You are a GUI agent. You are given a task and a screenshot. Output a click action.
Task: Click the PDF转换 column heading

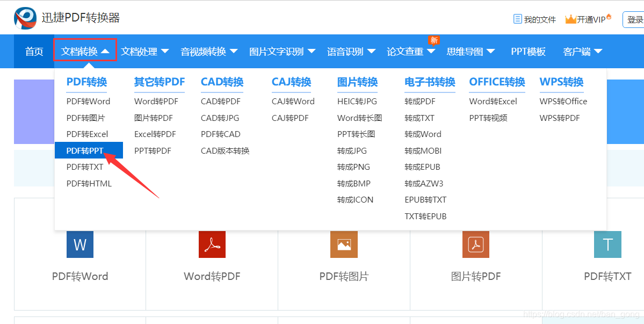pyautogui.click(x=86, y=82)
